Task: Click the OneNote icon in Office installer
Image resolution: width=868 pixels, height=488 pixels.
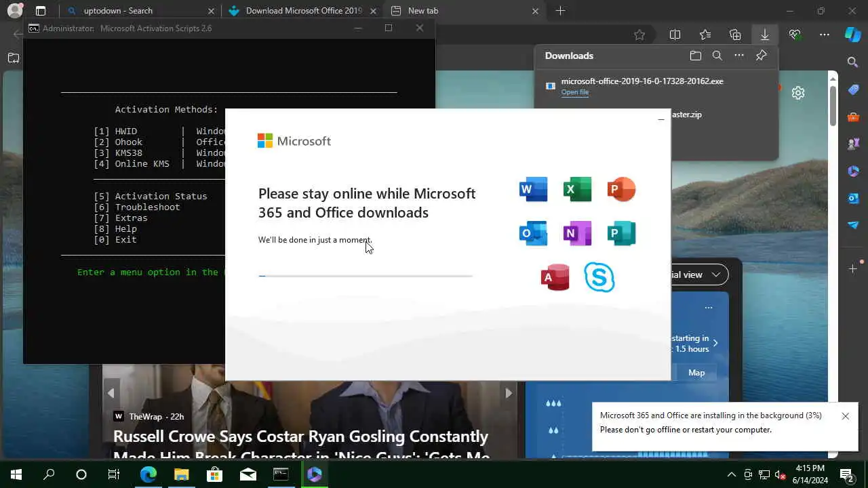Action: pyautogui.click(x=577, y=233)
